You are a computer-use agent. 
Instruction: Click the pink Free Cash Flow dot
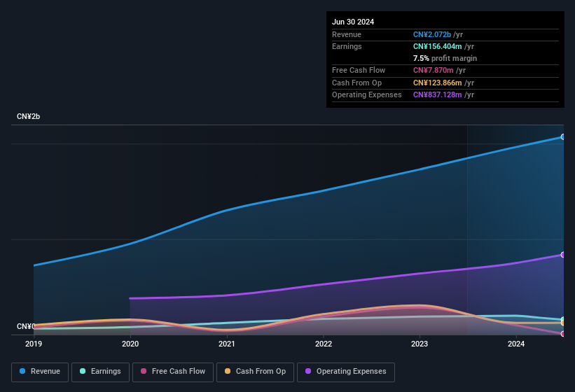[144, 371]
